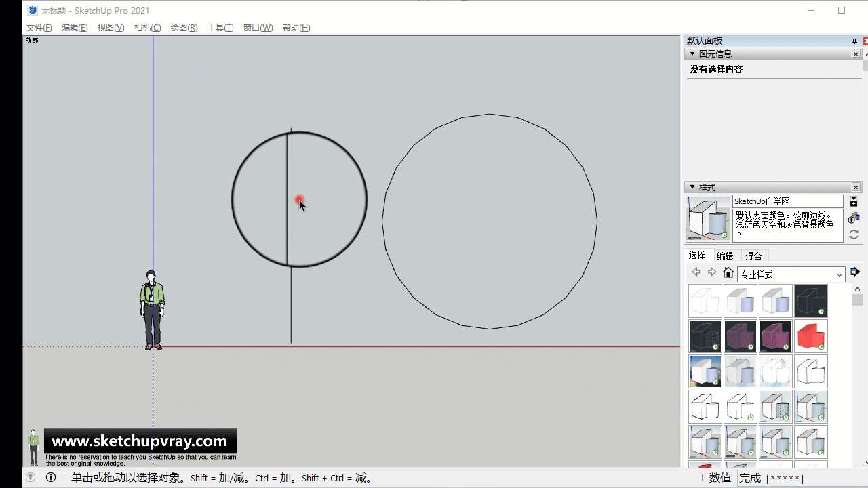This screenshot has width=868, height=488.
Task: Select the solid red style thumbnail
Action: pos(811,336)
